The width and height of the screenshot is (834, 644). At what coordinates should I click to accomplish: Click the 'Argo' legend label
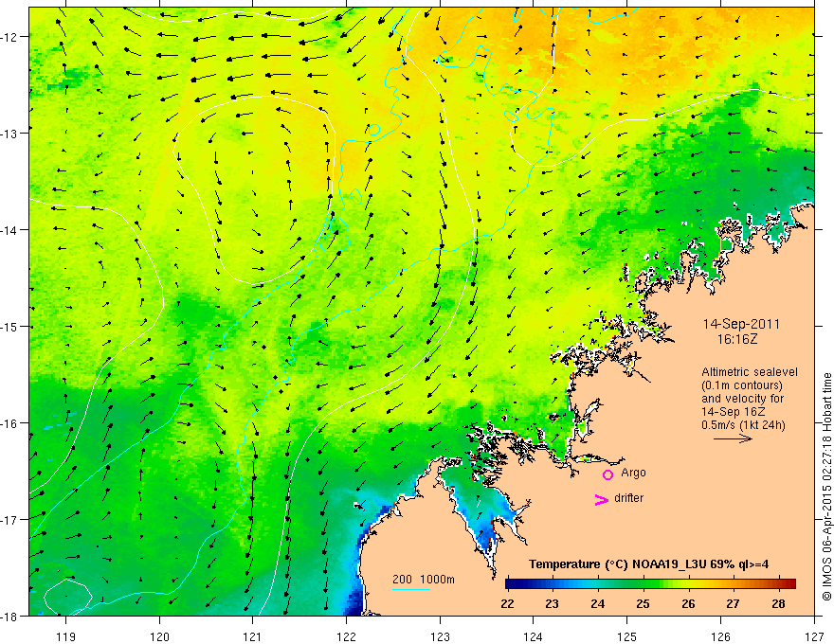click(633, 473)
